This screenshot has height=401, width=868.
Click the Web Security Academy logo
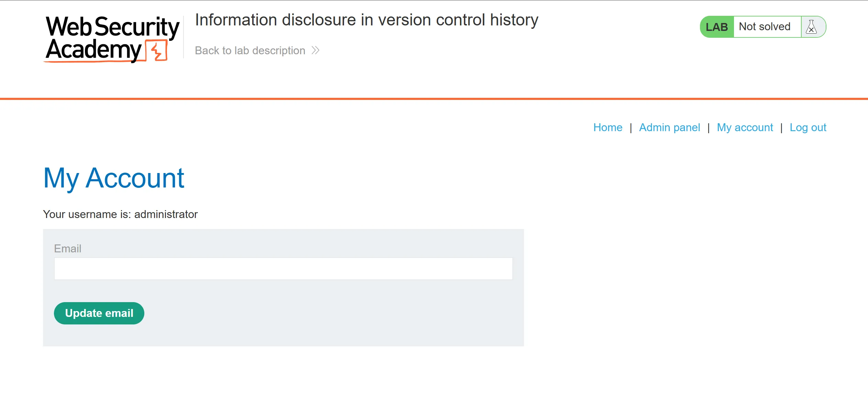pos(112,38)
